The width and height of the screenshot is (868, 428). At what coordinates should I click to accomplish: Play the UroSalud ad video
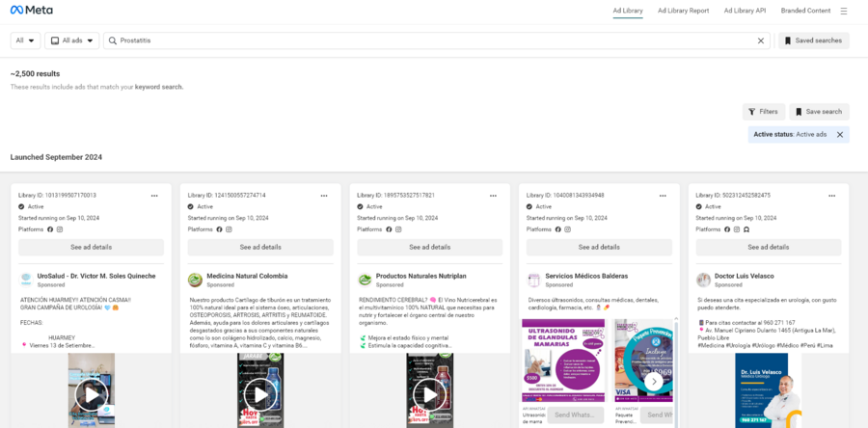(x=92, y=393)
